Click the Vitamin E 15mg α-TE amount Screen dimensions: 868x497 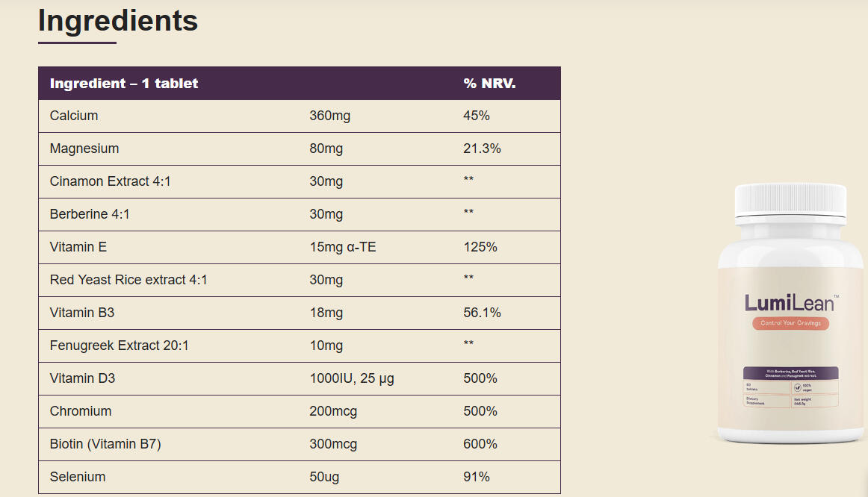click(x=343, y=247)
